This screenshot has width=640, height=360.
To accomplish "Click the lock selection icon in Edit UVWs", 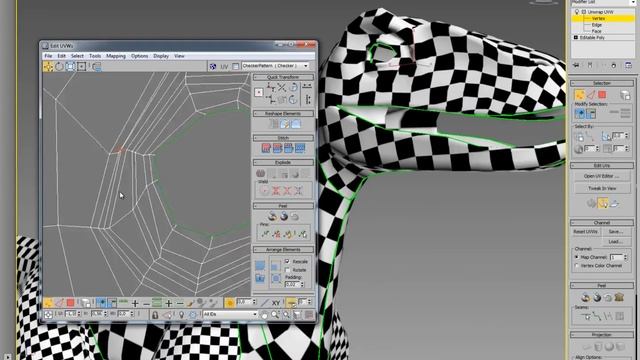I will [155, 314].
